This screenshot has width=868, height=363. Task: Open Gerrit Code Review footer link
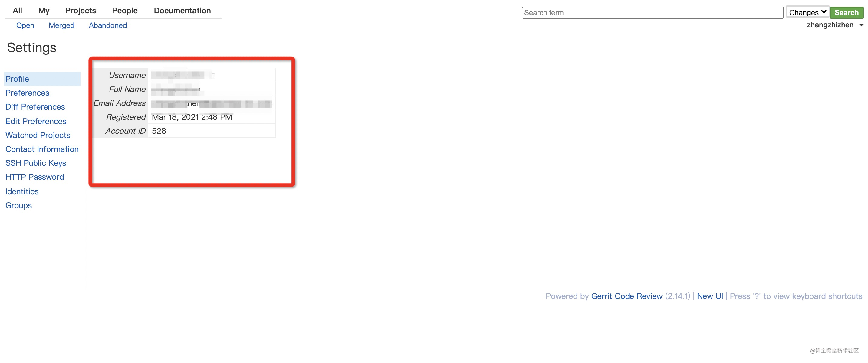626,296
